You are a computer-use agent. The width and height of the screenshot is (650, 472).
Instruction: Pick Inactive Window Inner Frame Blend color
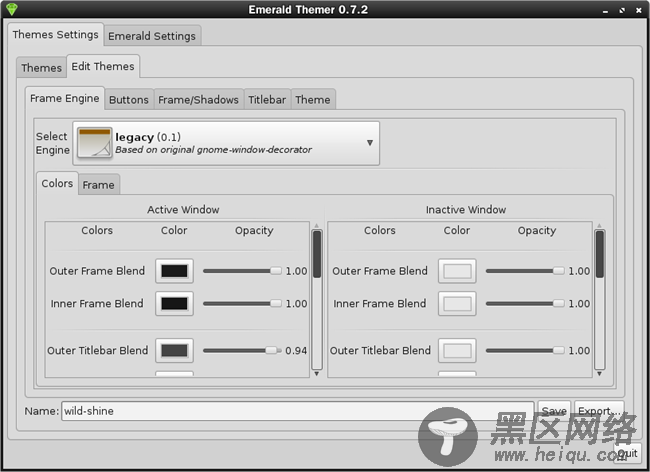tap(457, 304)
